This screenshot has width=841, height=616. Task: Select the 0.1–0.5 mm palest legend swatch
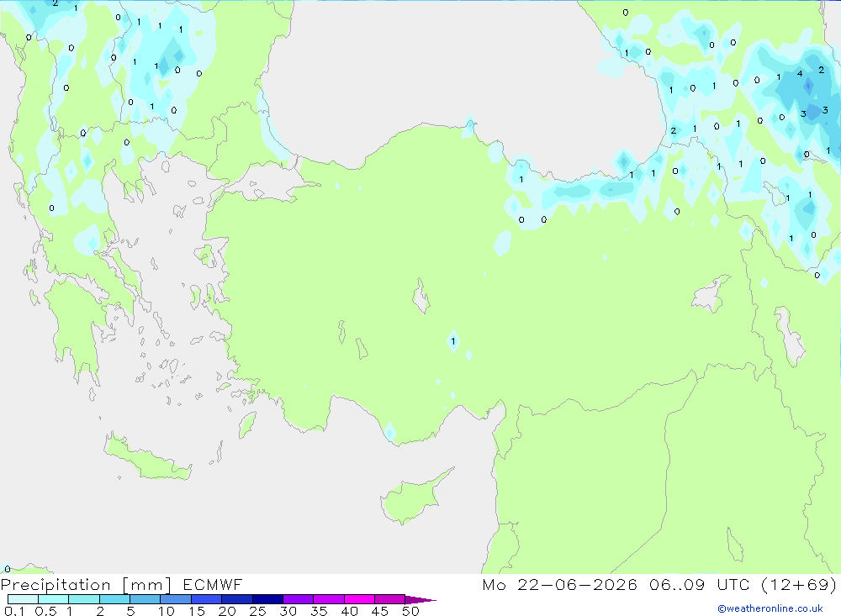point(23,599)
